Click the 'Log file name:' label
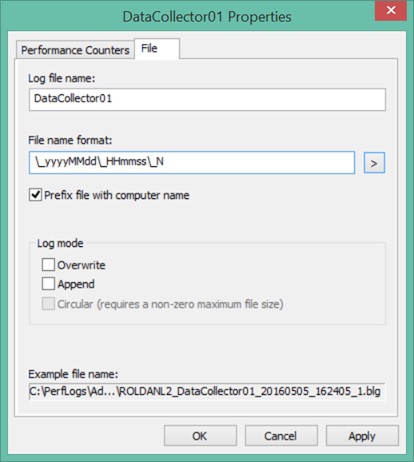414x462 pixels. point(62,78)
